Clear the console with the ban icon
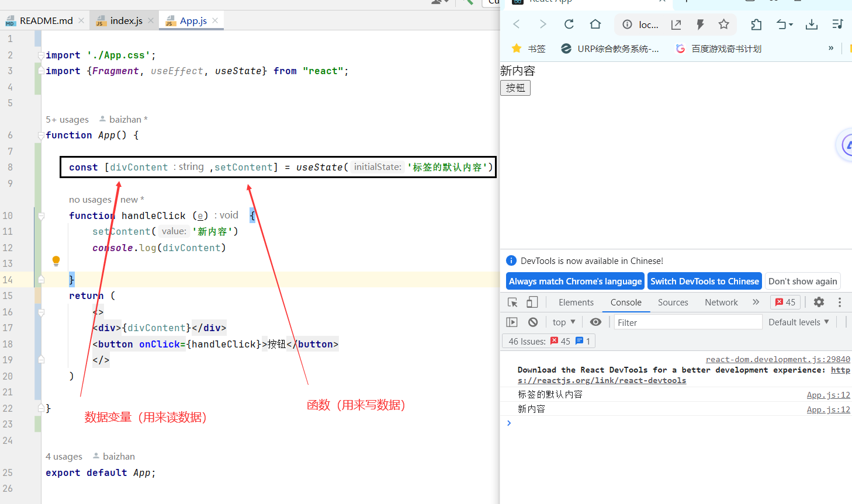 (533, 322)
